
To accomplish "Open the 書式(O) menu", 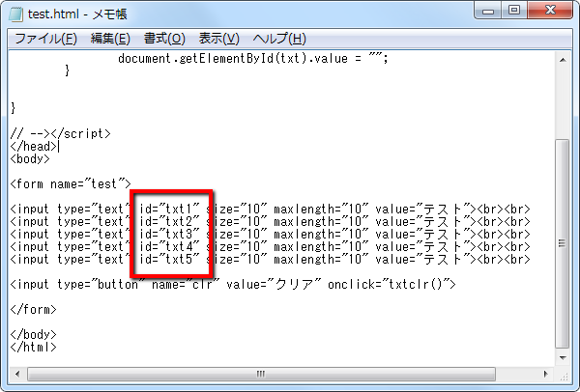I will coord(164,39).
